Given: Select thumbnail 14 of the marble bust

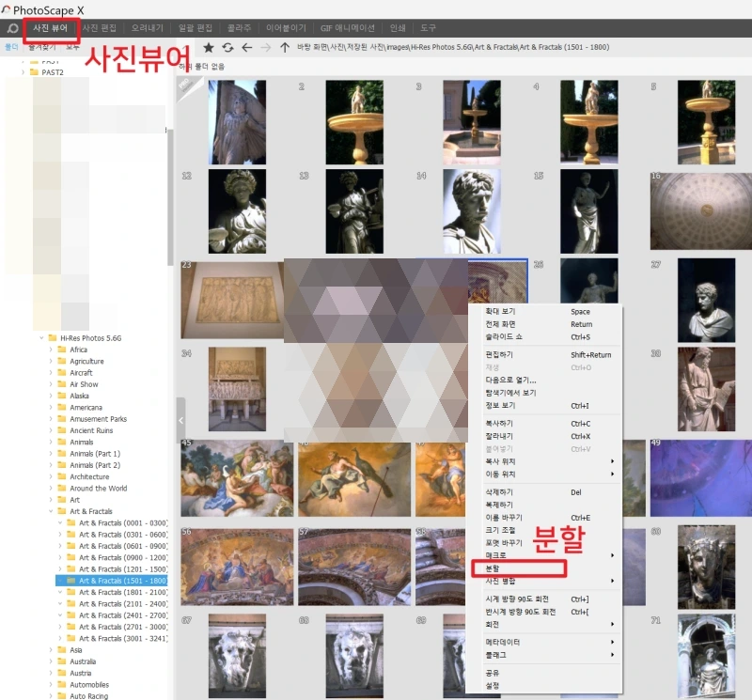Looking at the screenshot, I should coord(472,211).
